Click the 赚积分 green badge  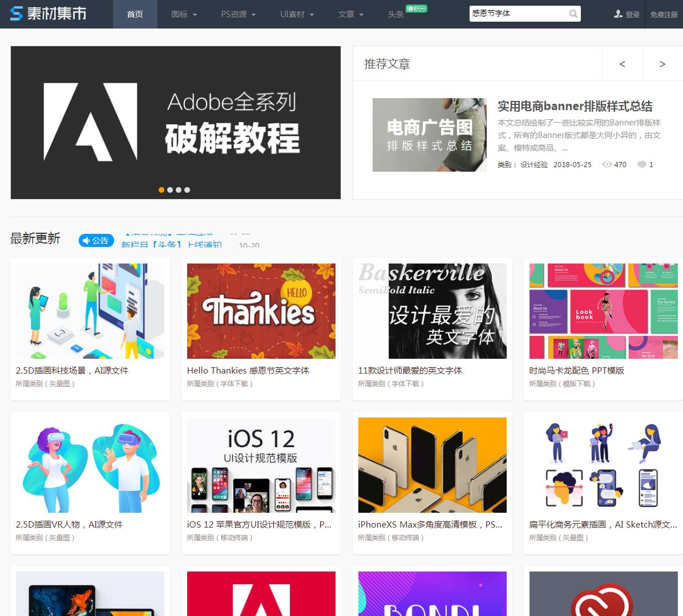tap(417, 9)
